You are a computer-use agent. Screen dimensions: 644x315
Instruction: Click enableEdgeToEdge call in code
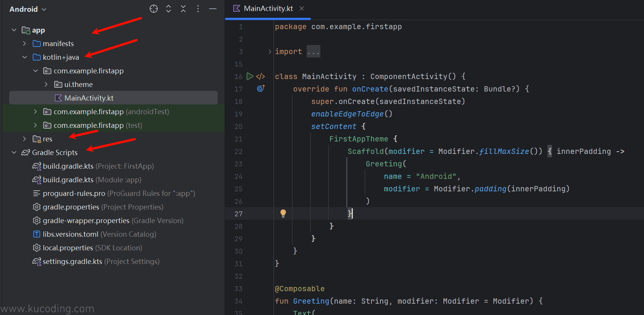coord(347,114)
